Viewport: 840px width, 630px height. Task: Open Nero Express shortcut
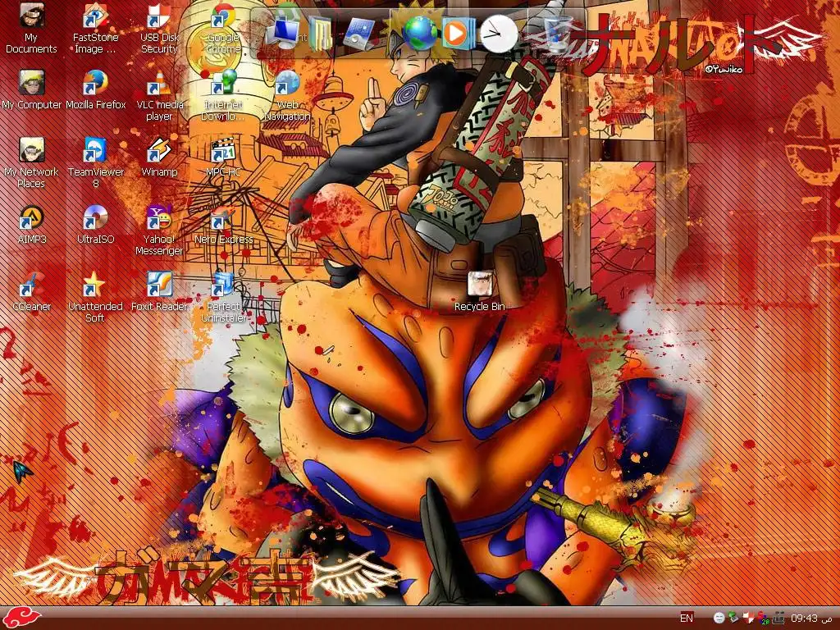coord(223,224)
